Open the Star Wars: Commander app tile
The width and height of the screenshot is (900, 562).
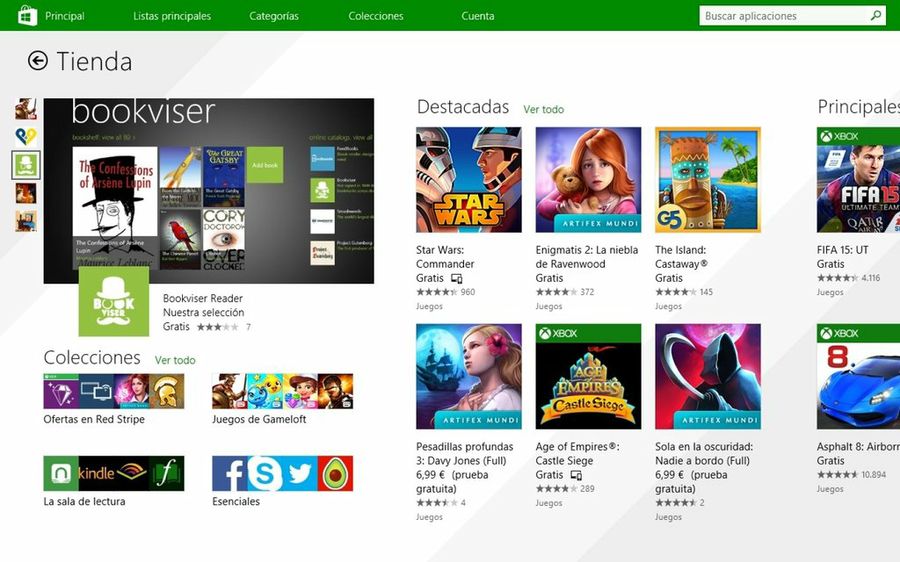(468, 180)
